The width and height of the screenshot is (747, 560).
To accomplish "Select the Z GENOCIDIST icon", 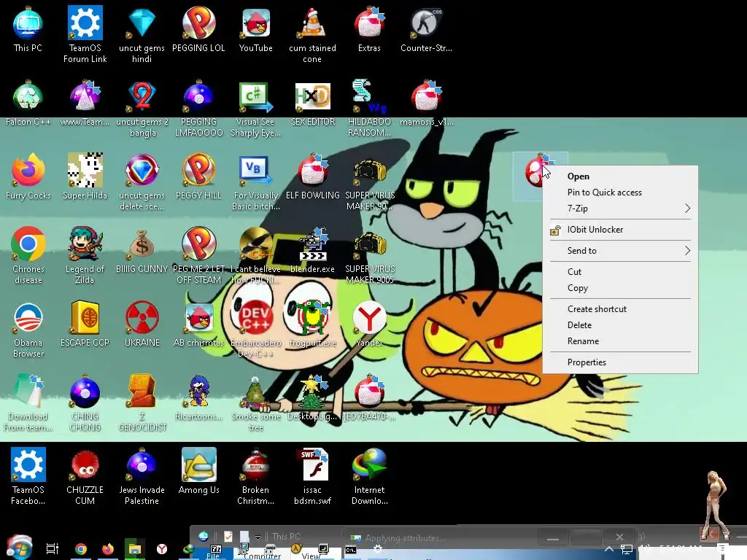I will click(142, 403).
